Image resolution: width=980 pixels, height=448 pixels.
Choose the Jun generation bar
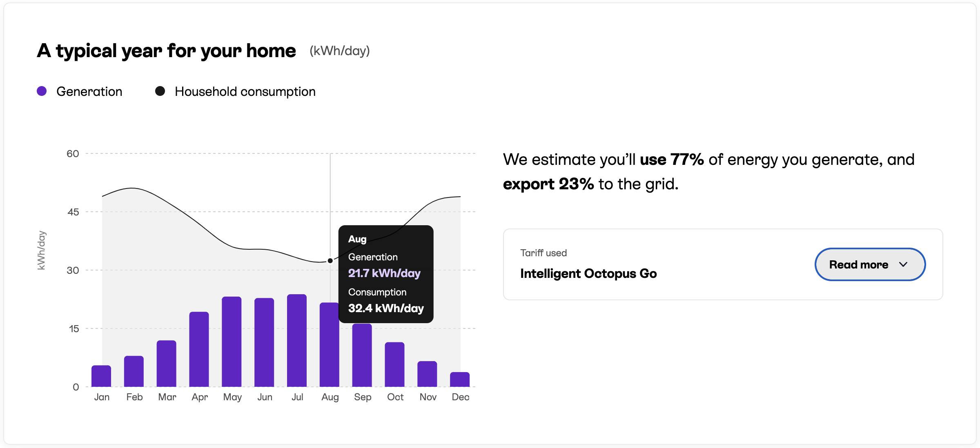pos(264,342)
